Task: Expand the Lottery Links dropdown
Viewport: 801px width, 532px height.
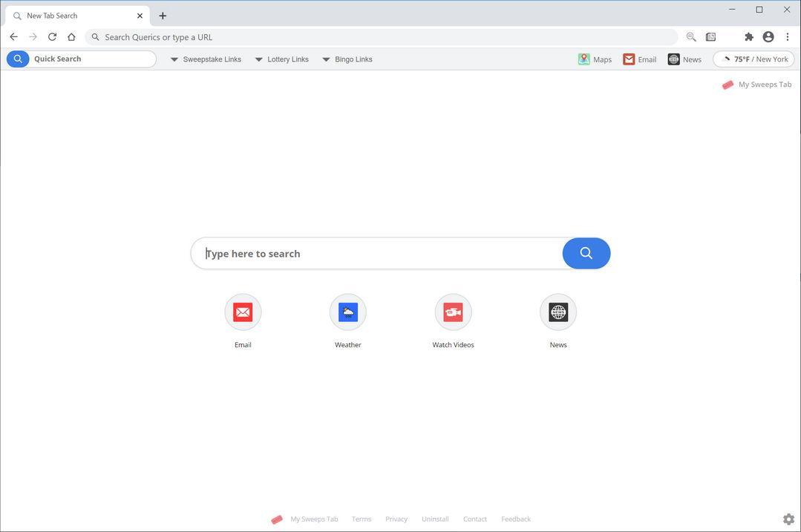Action: 282,59
